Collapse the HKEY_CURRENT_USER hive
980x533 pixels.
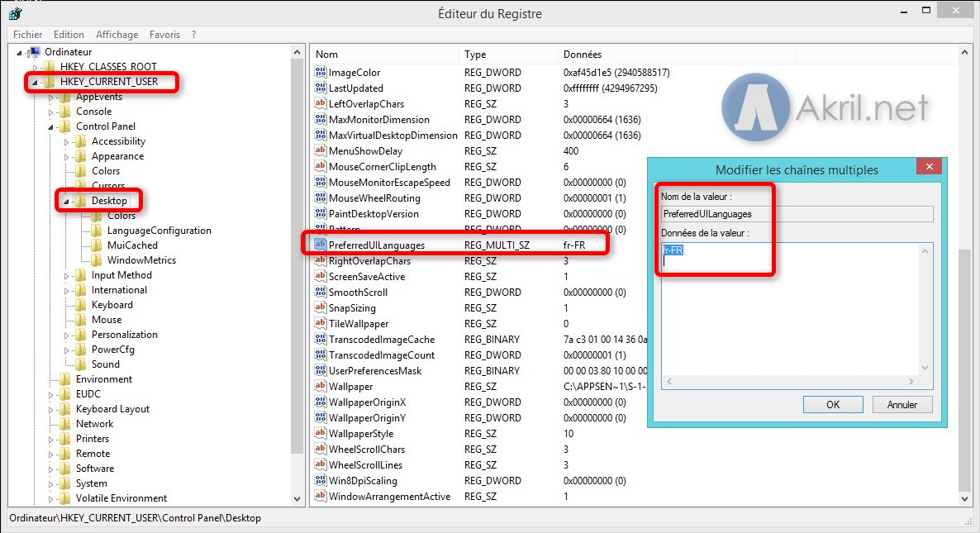[35, 82]
